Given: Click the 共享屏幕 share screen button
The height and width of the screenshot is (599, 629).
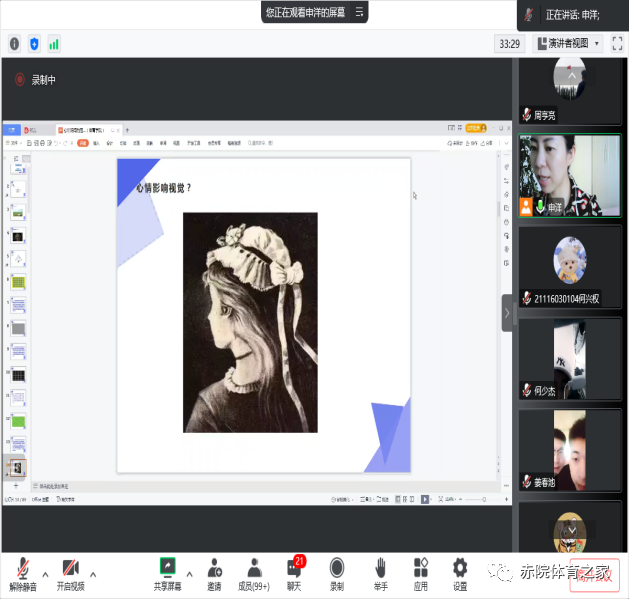Looking at the screenshot, I should tap(167, 572).
